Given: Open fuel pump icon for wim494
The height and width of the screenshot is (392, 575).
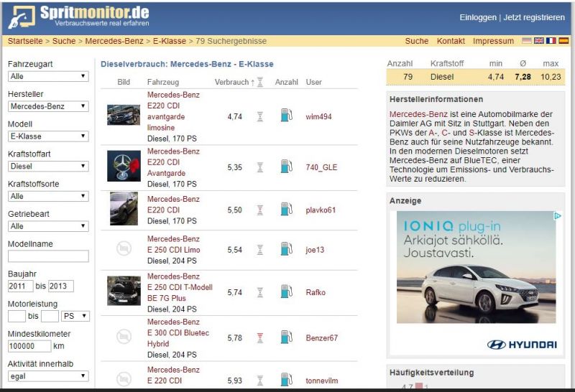Looking at the screenshot, I should [x=286, y=115].
